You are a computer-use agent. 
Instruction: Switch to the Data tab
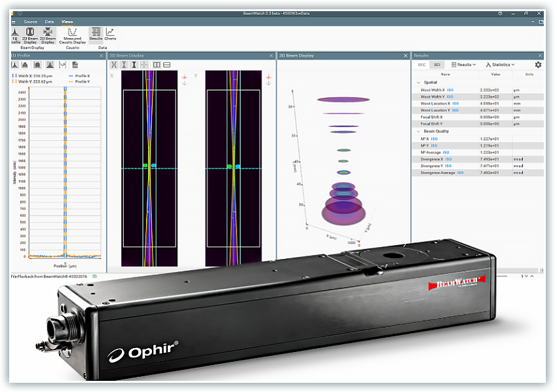click(49, 22)
